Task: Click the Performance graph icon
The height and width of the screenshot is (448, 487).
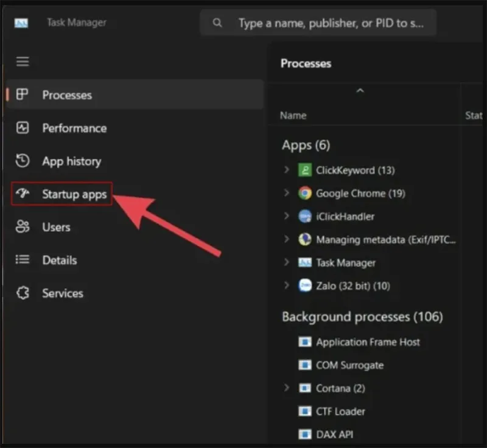Action: click(23, 128)
